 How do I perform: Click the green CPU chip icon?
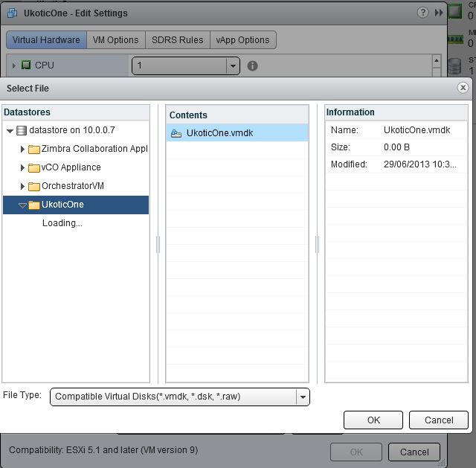click(x=26, y=65)
